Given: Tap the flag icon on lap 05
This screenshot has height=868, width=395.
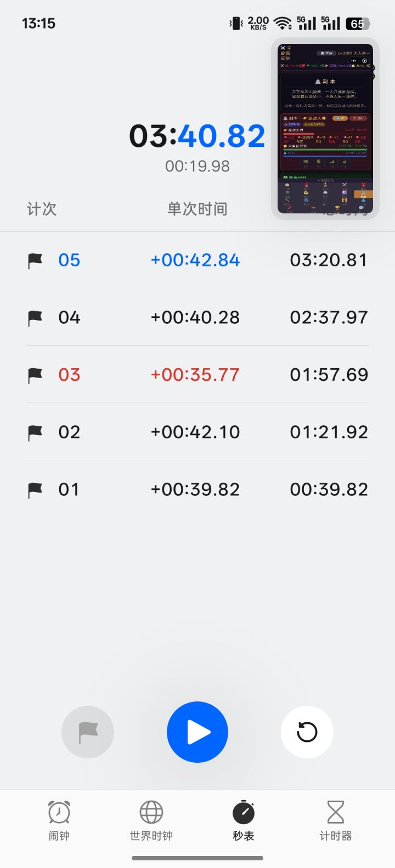Looking at the screenshot, I should pos(35,260).
